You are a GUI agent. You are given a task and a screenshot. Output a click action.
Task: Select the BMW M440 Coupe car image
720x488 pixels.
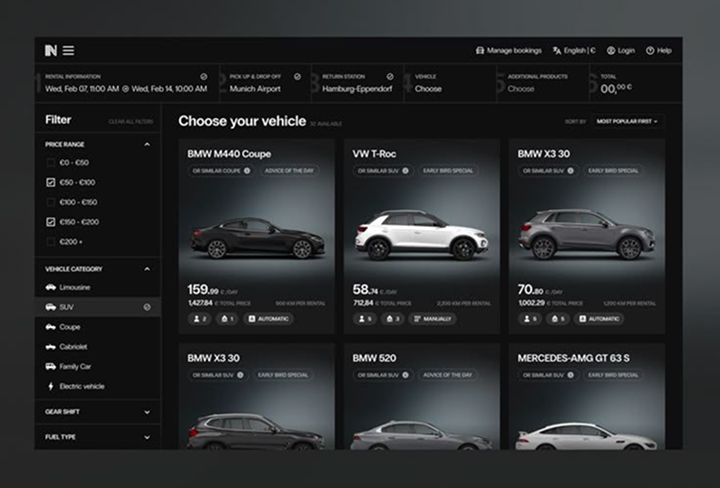[x=257, y=238]
